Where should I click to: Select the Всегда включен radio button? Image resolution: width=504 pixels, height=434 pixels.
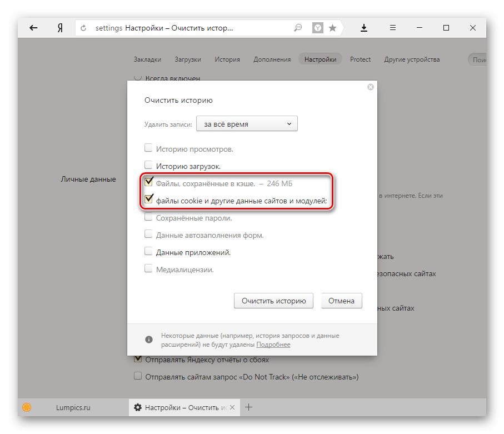(138, 77)
